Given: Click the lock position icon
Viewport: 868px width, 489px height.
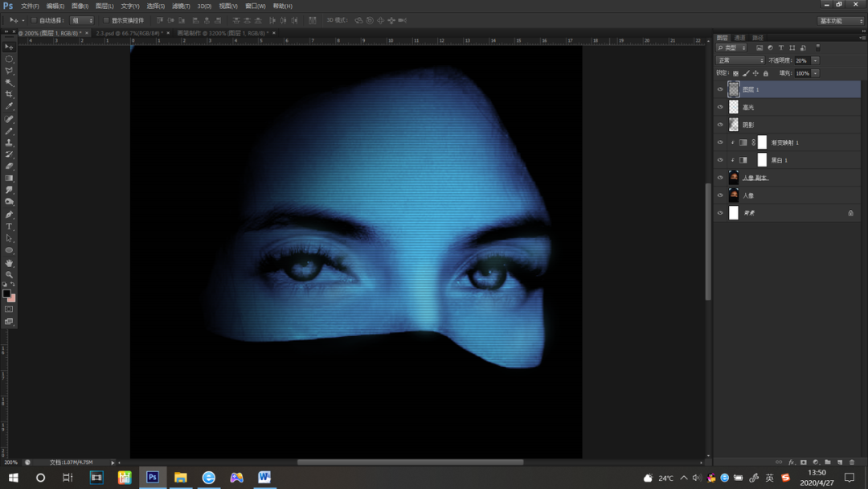Looking at the screenshot, I should (x=755, y=73).
